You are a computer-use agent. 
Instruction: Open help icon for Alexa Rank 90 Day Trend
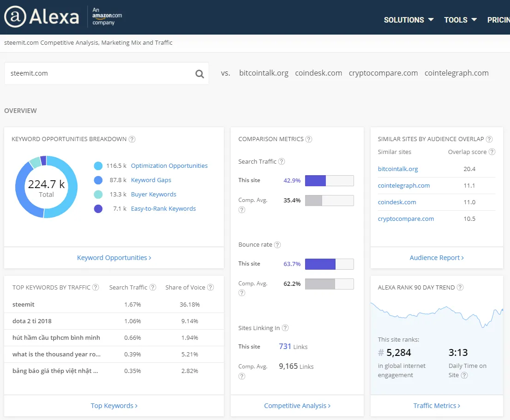460,287
